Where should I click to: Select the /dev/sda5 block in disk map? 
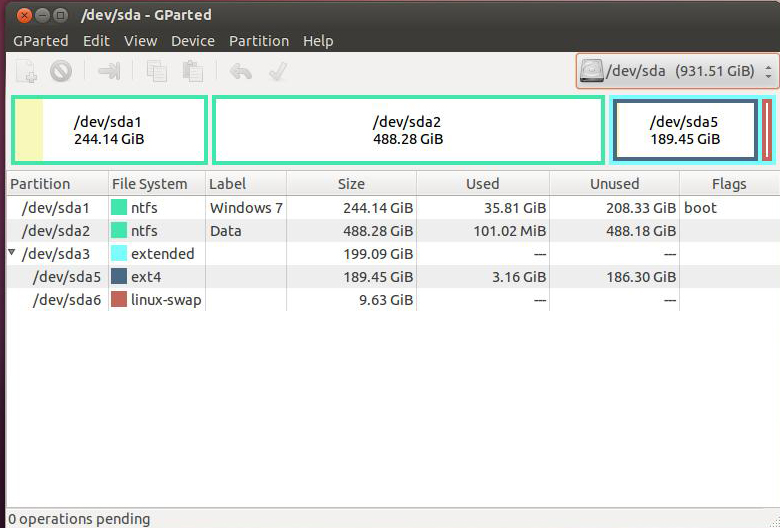point(685,130)
